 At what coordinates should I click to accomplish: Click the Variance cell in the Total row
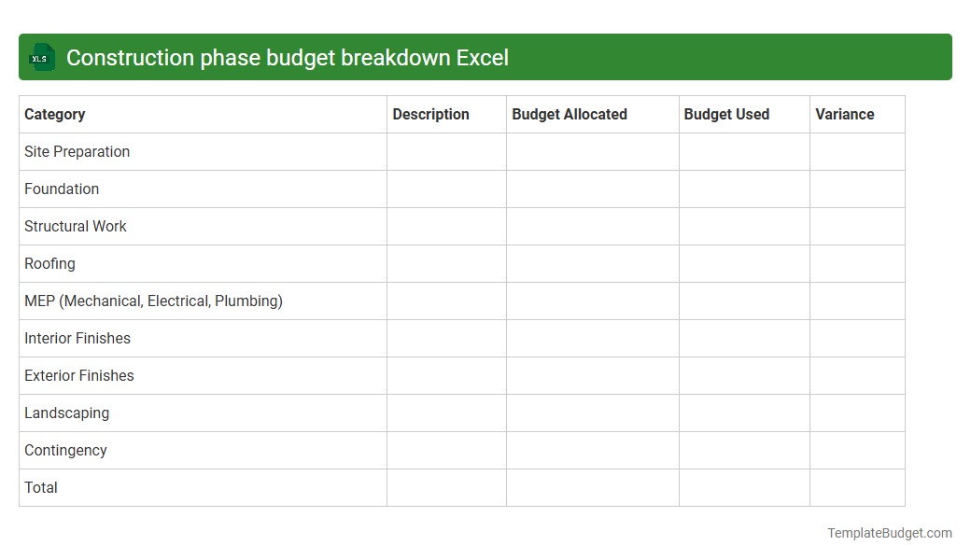[857, 487]
